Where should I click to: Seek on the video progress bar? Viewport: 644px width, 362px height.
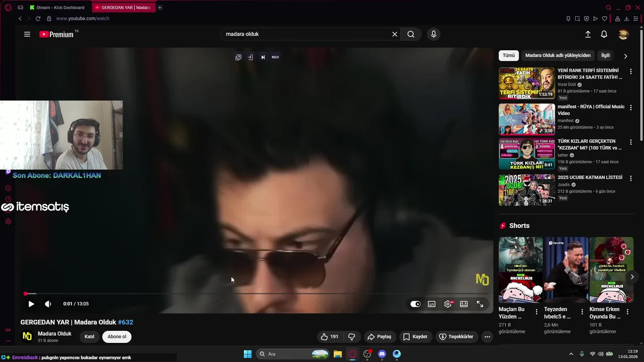tap(257, 294)
